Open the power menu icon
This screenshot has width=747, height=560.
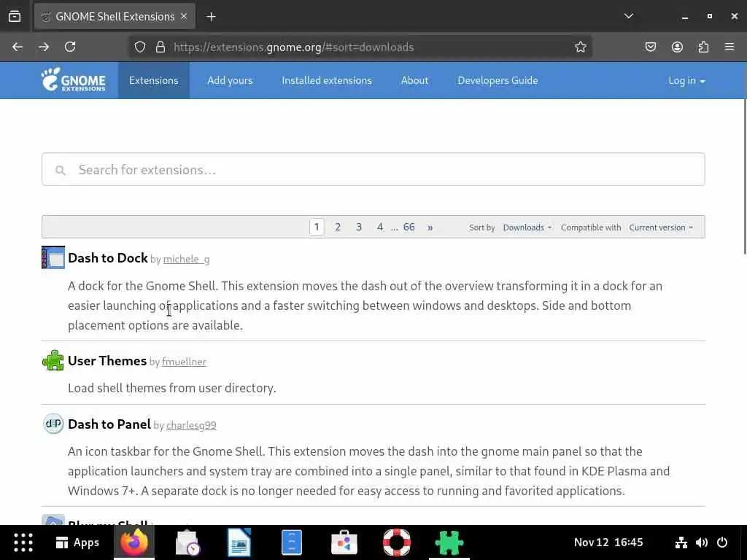[722, 542]
